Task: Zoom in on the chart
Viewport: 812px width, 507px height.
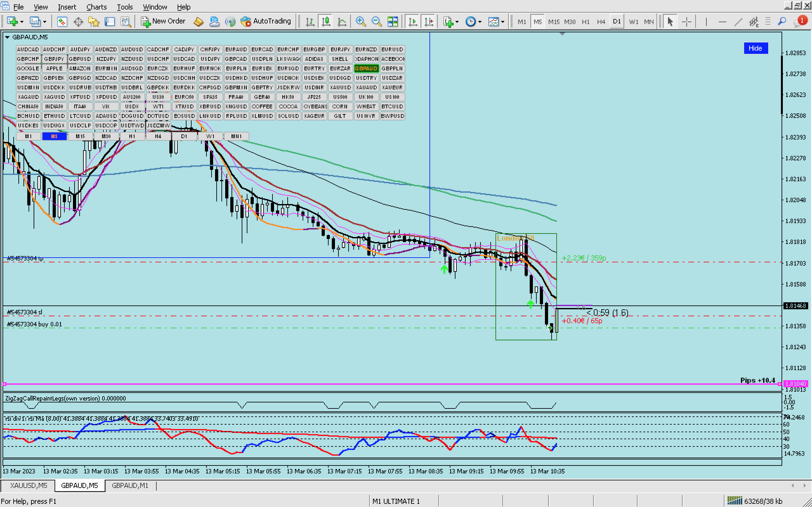Action: 361,22
